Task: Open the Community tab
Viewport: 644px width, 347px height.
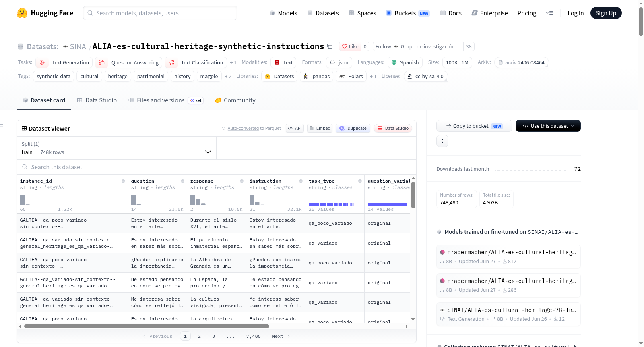Action: (x=235, y=100)
